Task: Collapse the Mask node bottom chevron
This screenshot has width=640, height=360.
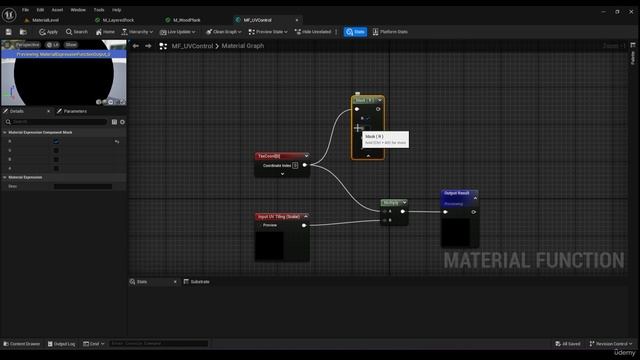Action: click(368, 156)
